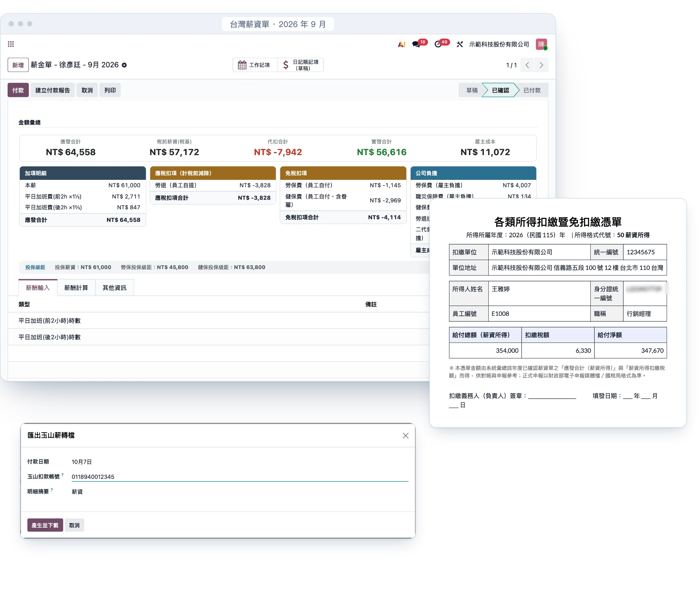700x594 pixels.
Task: Switch to 薪酬計算 tab
Action: tap(76, 287)
